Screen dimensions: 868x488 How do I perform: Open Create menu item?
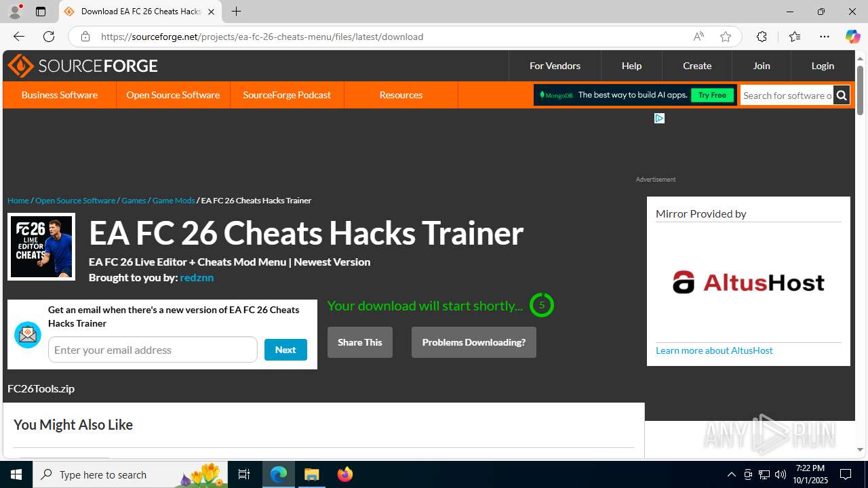(697, 66)
